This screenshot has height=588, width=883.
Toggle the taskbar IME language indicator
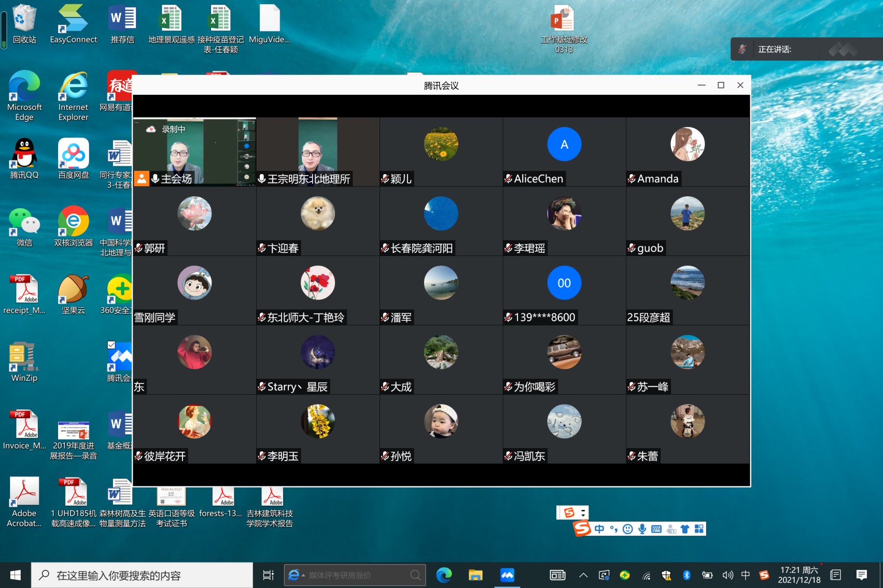[x=746, y=575]
